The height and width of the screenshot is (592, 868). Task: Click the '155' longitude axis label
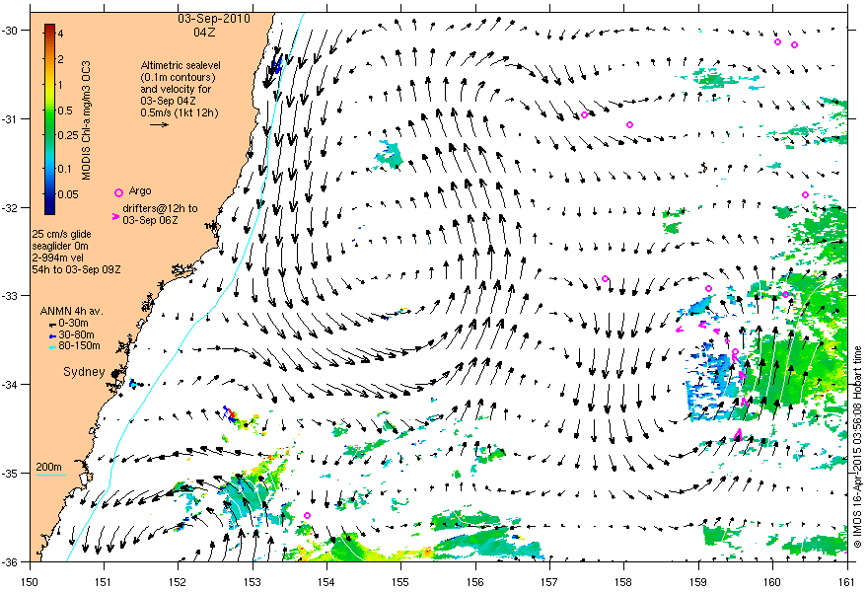[400, 582]
